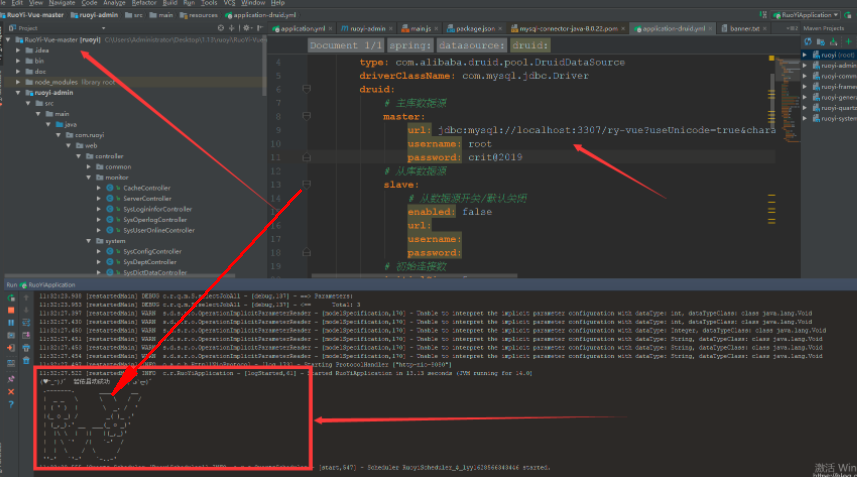Open the Analyze menu
The width and height of the screenshot is (857, 477).
pos(114,3)
